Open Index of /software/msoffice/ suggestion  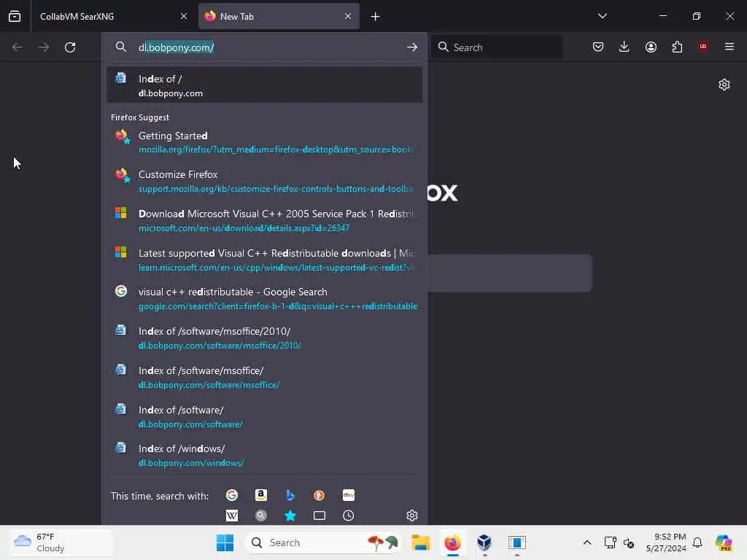click(x=264, y=377)
